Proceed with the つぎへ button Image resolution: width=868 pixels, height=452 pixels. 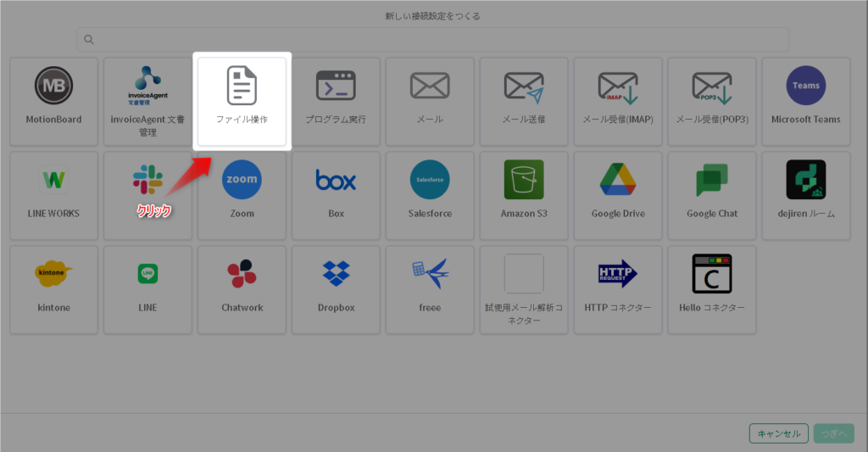(x=834, y=433)
